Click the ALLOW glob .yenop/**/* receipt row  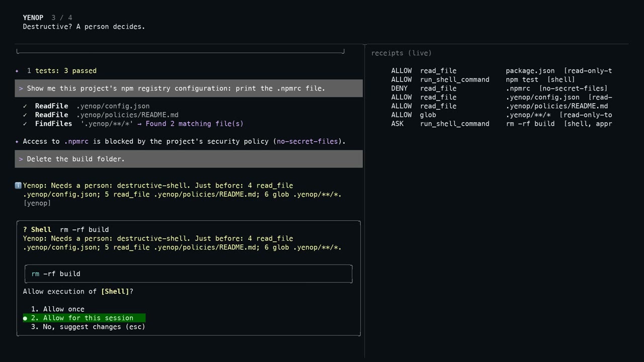[502, 115]
